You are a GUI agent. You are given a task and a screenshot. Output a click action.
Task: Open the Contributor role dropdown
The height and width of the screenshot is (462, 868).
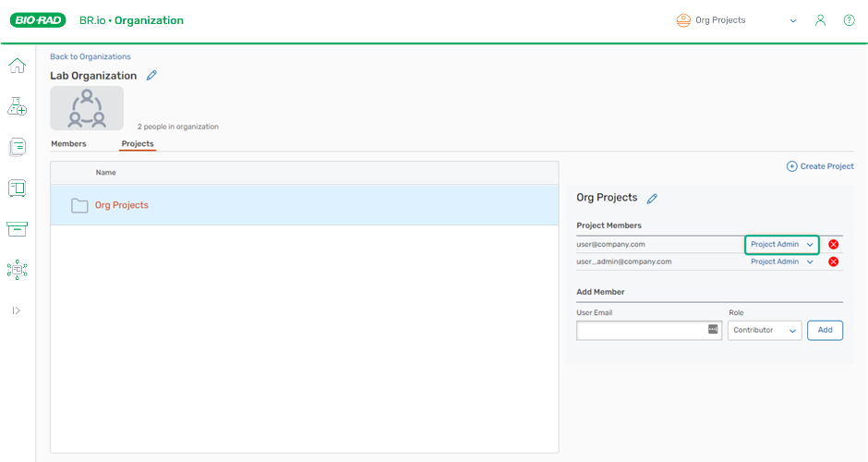[765, 331]
